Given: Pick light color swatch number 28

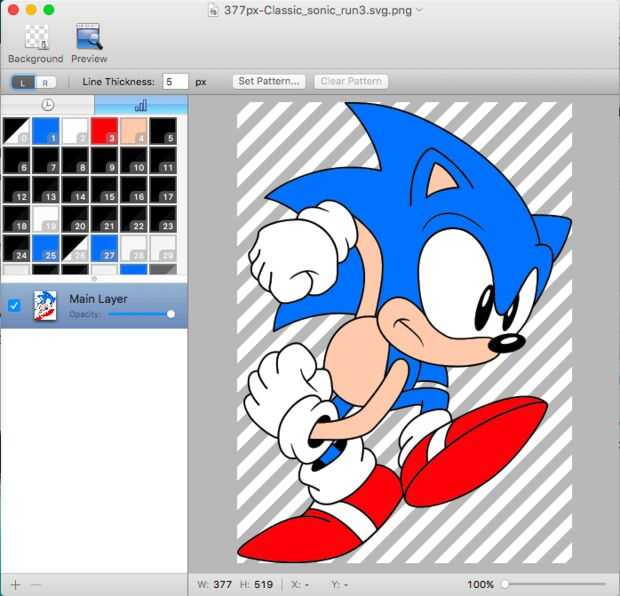Looking at the screenshot, I should pyautogui.click(x=134, y=248).
